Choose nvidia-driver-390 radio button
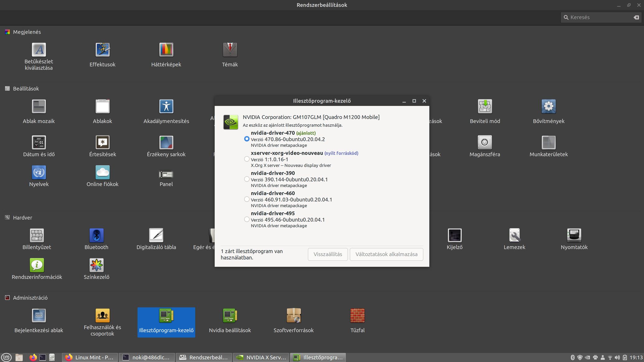This screenshot has height=362, width=644. (x=247, y=179)
